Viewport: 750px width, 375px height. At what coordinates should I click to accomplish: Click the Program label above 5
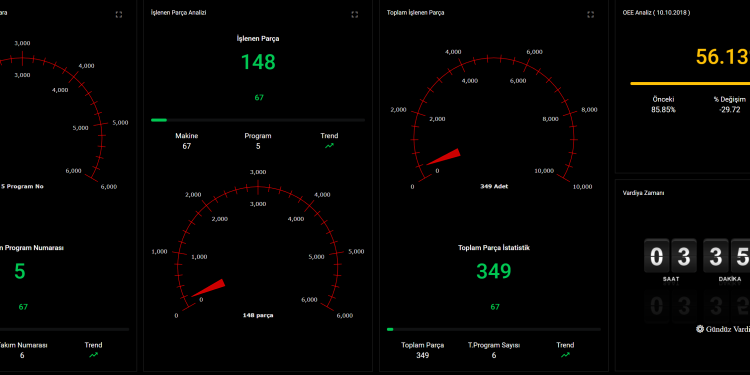[258, 136]
